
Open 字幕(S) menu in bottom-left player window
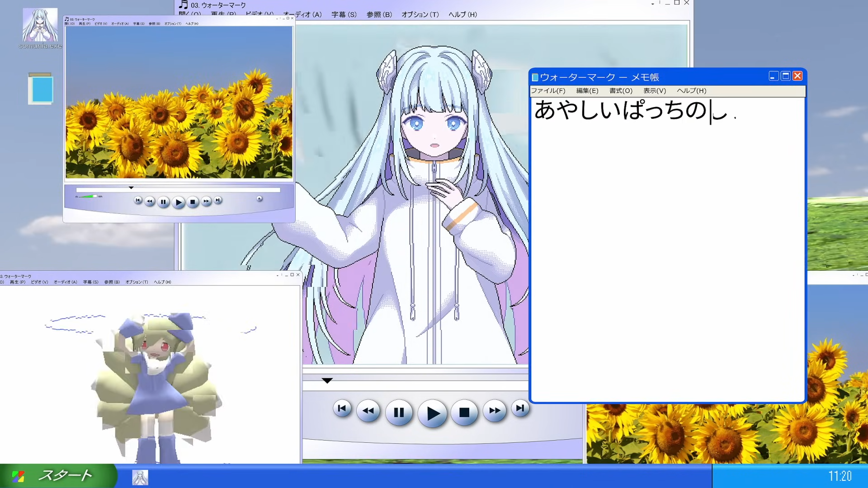click(91, 282)
